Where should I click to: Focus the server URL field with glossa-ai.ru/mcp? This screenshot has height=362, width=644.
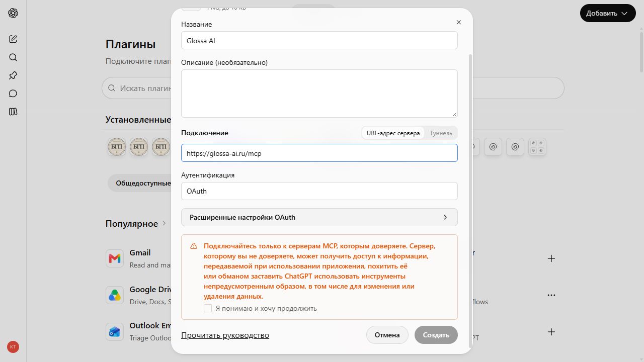(x=319, y=153)
